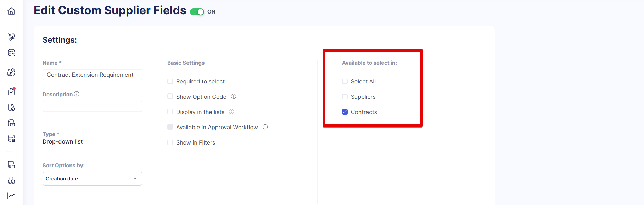Check the Display in the lists option
Viewport: 644px width, 205px height.
point(170,112)
